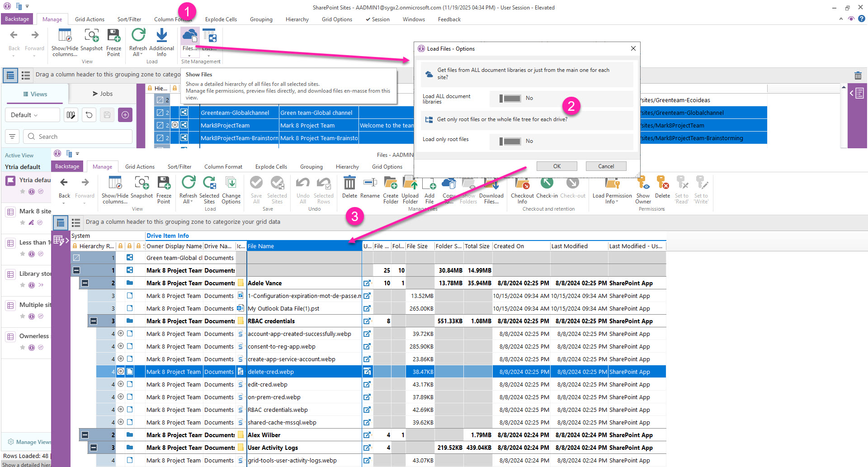Click the Create Folder icon
The width and height of the screenshot is (868, 467).
coord(391,184)
